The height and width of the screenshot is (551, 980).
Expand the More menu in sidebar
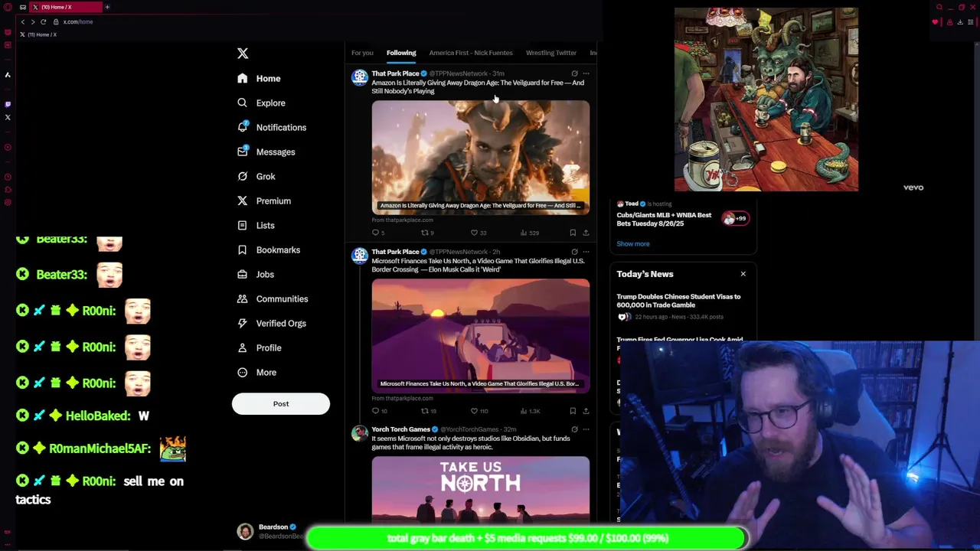(257, 372)
